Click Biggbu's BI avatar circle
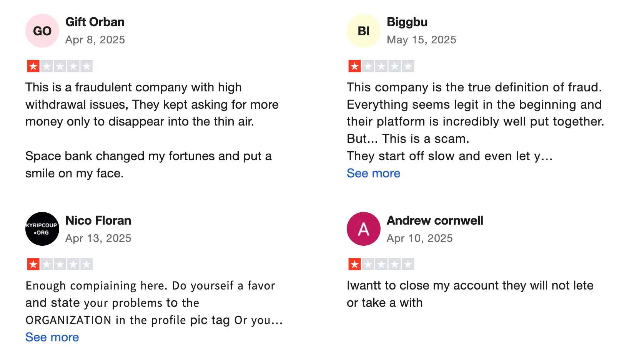This screenshot has height=364, width=632. (364, 31)
